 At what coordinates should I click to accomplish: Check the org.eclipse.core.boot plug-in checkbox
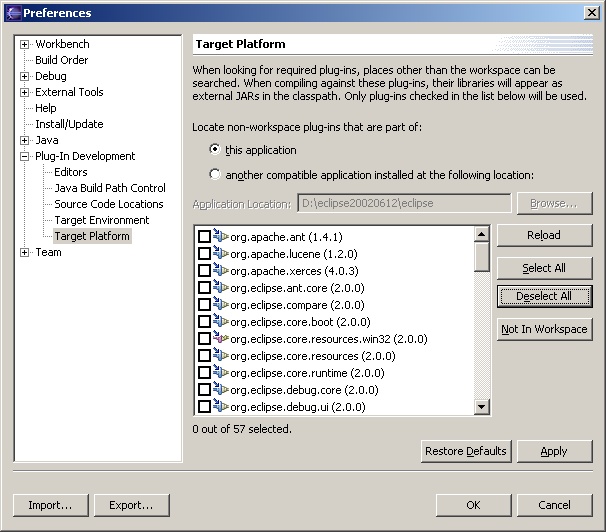[x=205, y=322]
